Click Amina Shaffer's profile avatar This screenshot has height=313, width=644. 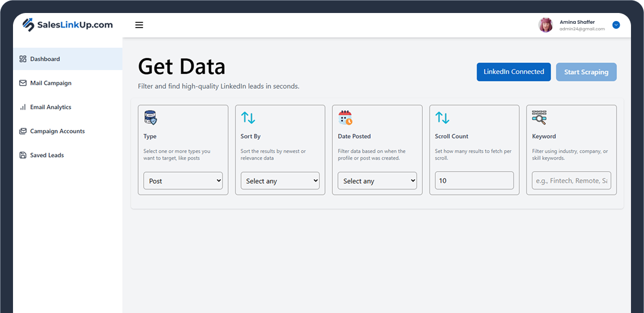545,25
